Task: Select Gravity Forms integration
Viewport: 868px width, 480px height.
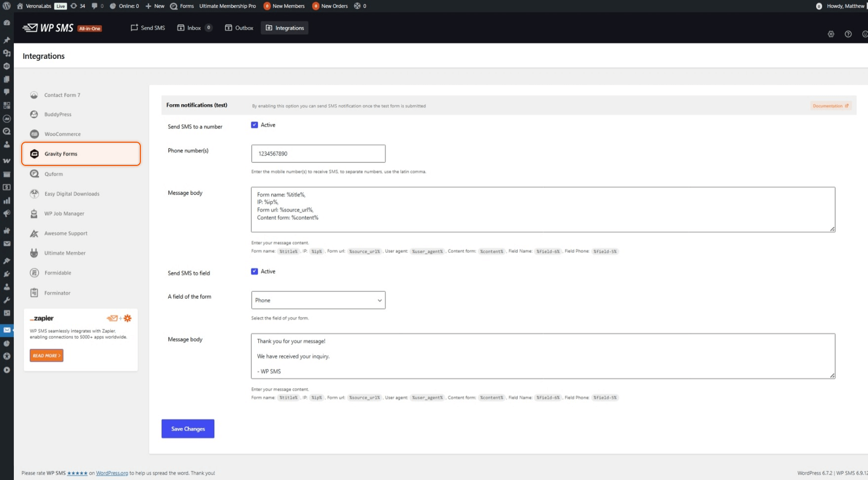Action: click(81, 154)
